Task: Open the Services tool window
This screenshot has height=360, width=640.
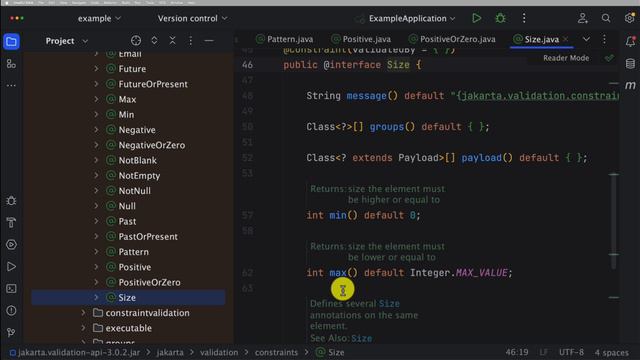Action: click(11, 244)
